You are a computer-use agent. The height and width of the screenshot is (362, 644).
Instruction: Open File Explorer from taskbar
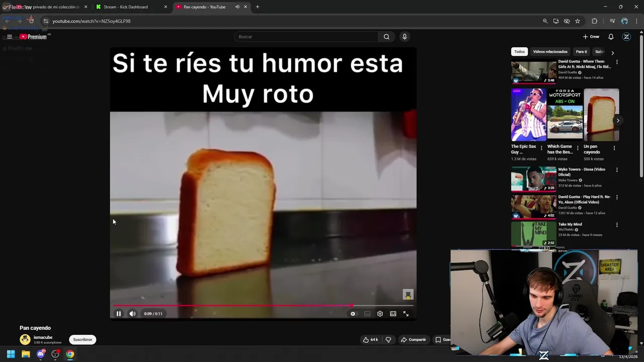[26, 354]
